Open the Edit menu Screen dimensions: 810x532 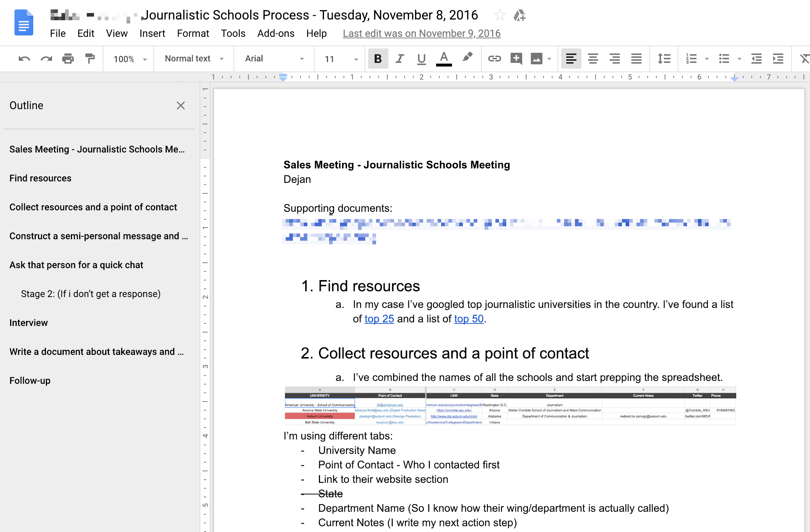[86, 33]
